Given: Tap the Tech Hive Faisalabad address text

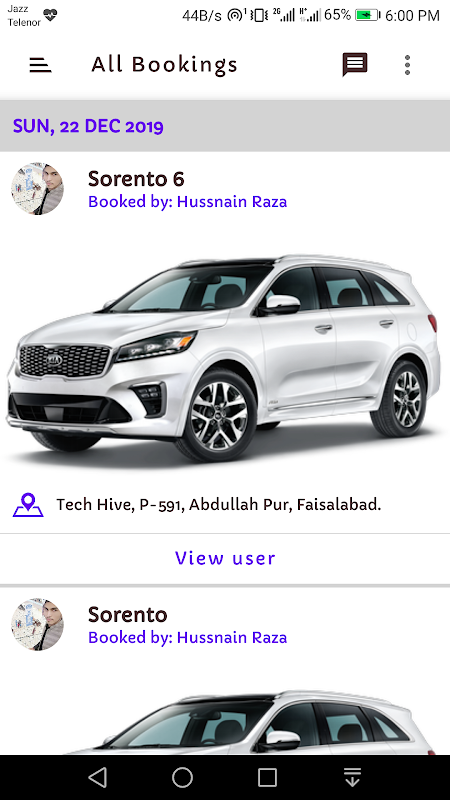Looking at the screenshot, I should pyautogui.click(x=218, y=505).
